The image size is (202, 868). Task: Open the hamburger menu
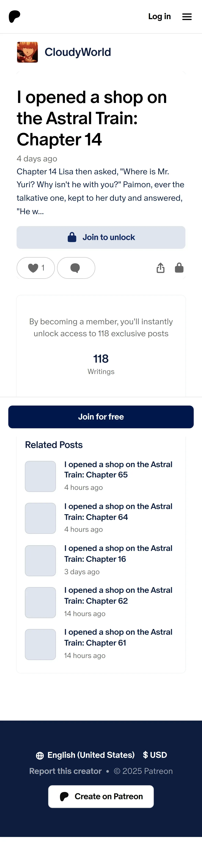click(x=187, y=17)
